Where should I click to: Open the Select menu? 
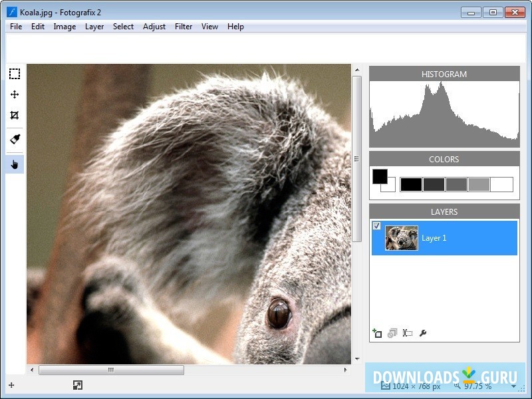coord(123,27)
